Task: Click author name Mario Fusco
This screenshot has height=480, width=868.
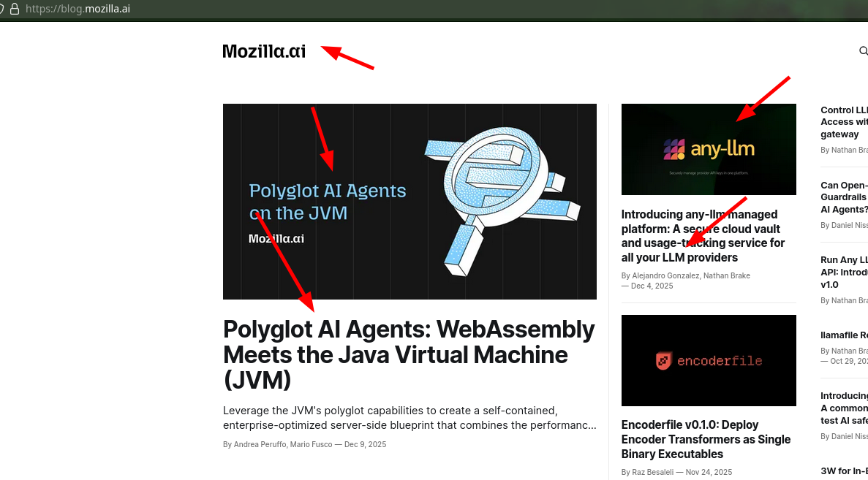Action: click(311, 444)
